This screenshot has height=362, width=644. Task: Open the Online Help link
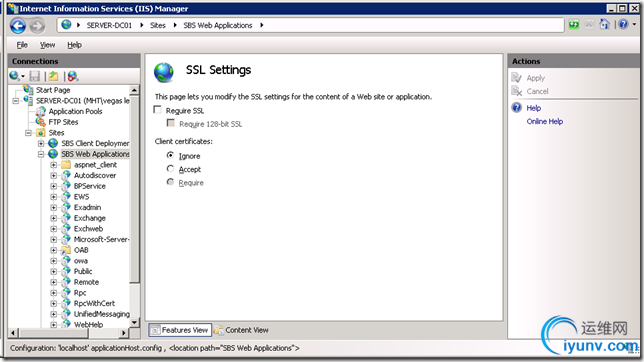(545, 121)
